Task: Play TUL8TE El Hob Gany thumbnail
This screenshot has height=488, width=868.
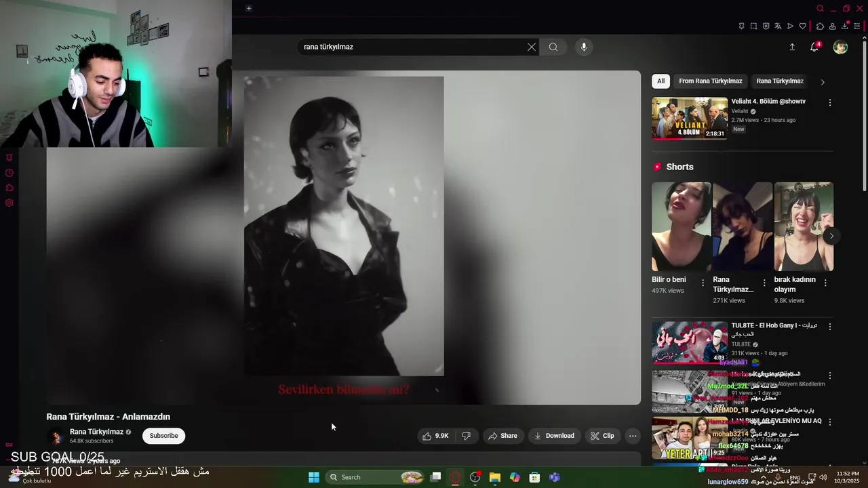Action: tap(690, 342)
